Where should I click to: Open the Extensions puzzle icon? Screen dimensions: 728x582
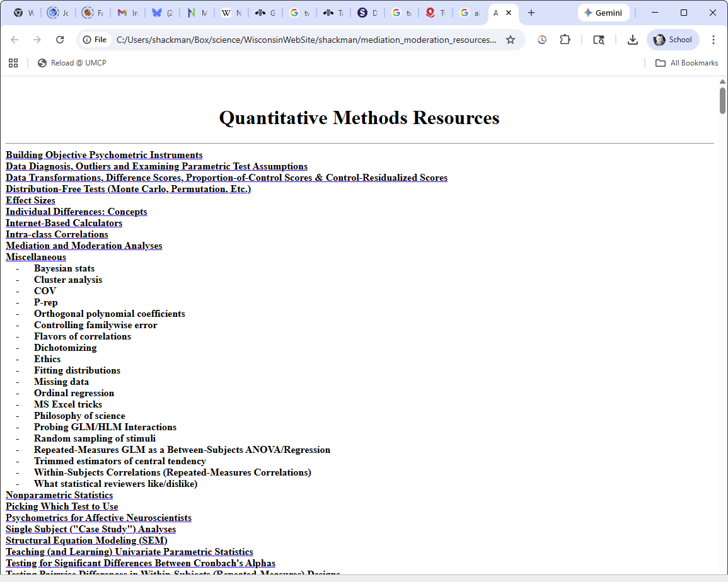[565, 40]
